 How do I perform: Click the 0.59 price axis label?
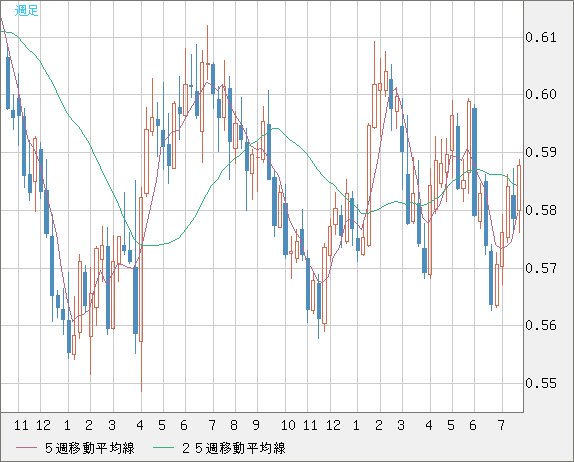(x=541, y=152)
